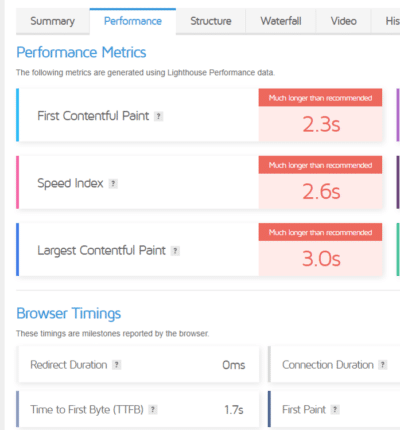The image size is (400, 430).
Task: Click the First Paint timing card
Action: pyautogui.click(x=334, y=409)
